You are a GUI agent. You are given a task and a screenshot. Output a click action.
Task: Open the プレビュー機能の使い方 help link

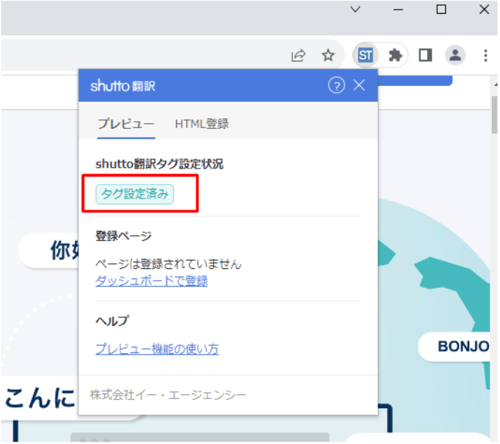(x=157, y=349)
